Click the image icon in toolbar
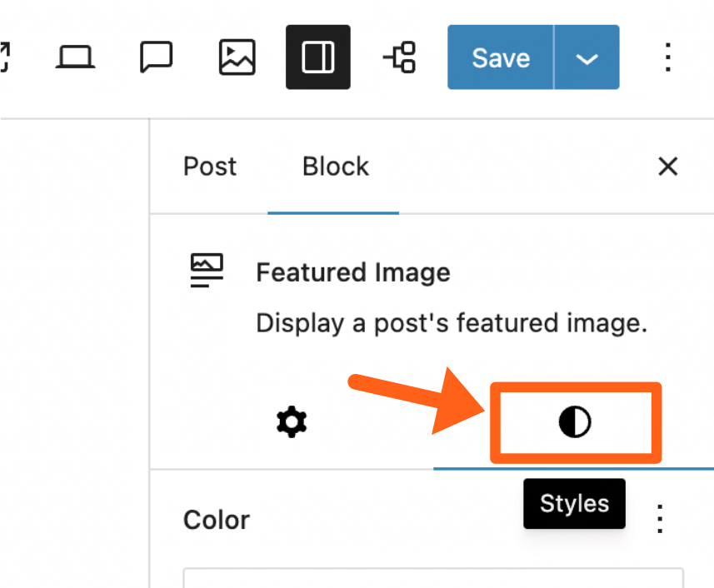Screen dimensions: 714x588 pyautogui.click(x=237, y=57)
